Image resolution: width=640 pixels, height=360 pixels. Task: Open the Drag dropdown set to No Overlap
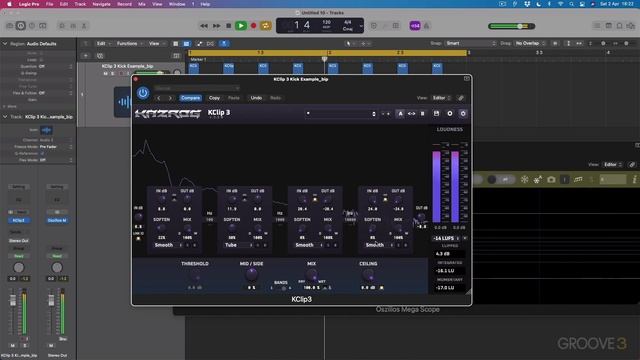pyautogui.click(x=530, y=43)
